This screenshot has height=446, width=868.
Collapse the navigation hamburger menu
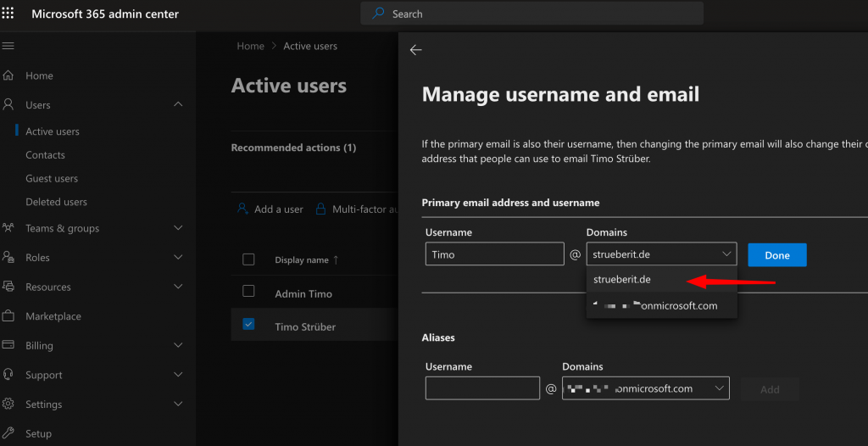tap(8, 46)
